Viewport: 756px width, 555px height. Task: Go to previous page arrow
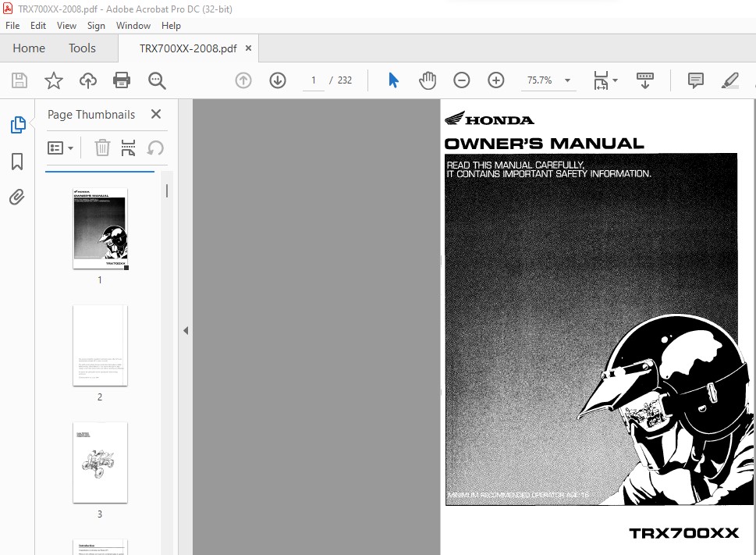[243, 80]
